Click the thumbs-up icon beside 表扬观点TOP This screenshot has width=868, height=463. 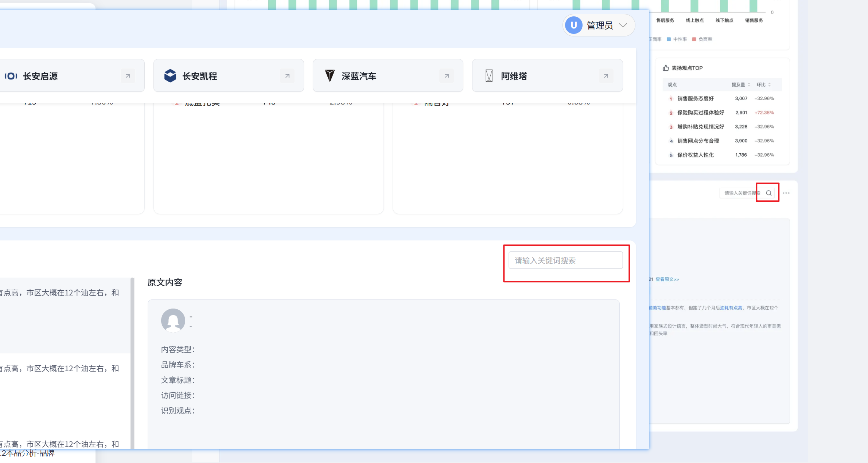pos(666,68)
